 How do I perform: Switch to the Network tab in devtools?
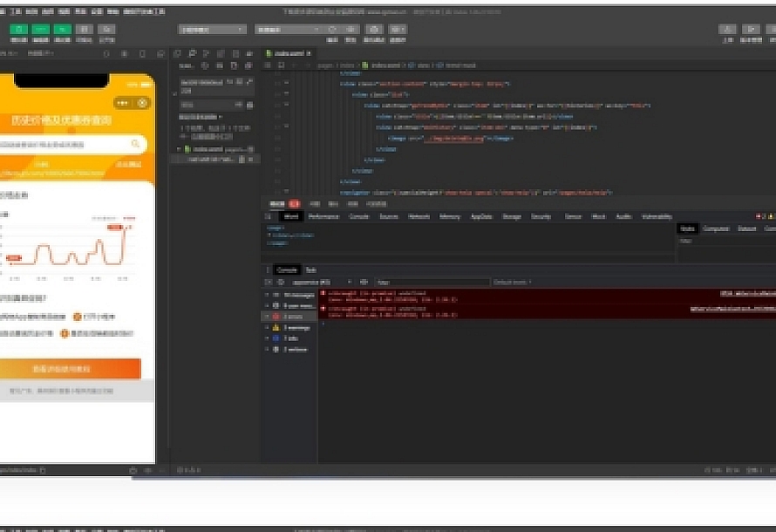[x=419, y=216]
